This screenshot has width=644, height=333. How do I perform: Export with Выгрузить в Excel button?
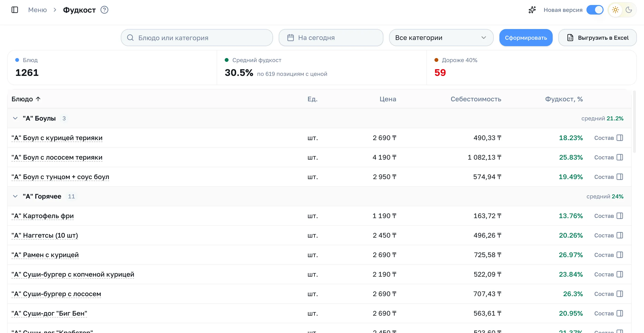coord(597,38)
